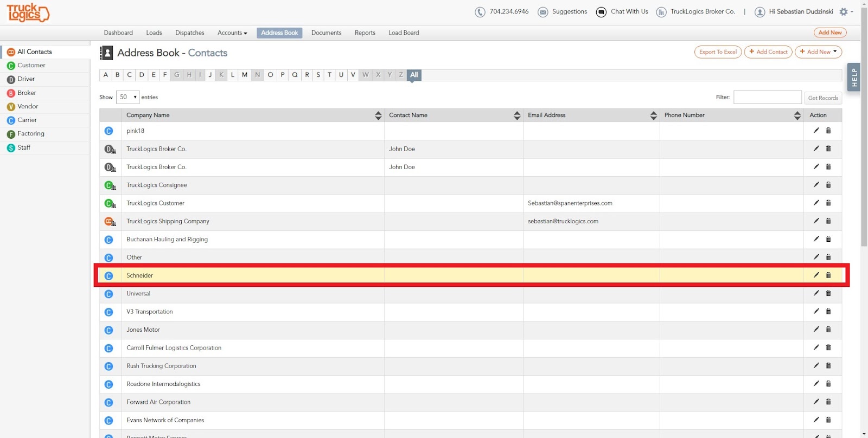
Task: Expand the Add New dropdown near Add Contact
Action: [x=818, y=52]
